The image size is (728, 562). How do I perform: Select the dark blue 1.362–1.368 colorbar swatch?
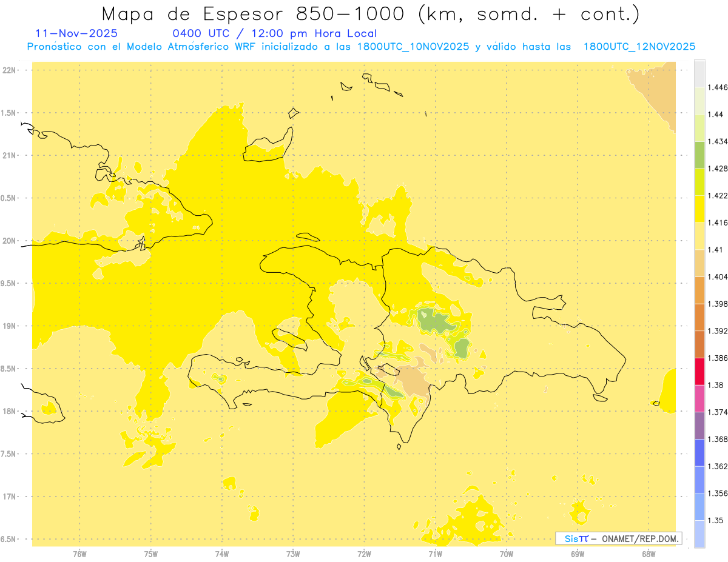[x=699, y=452]
